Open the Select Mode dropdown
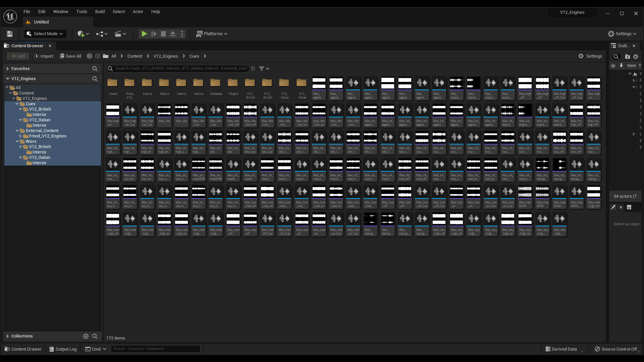Viewport: 644px width, 362px height. pos(45,34)
